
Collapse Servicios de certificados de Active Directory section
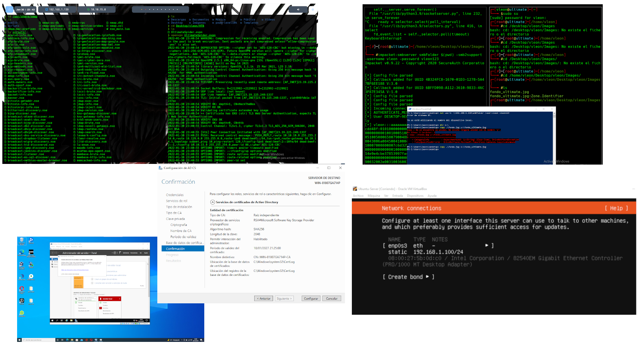point(212,202)
